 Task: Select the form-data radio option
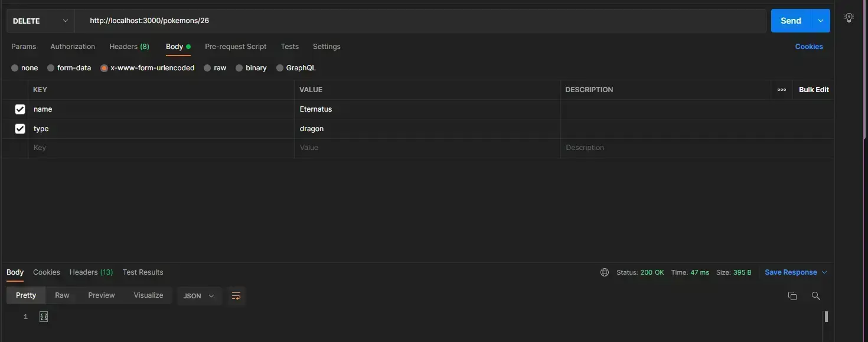click(x=51, y=68)
